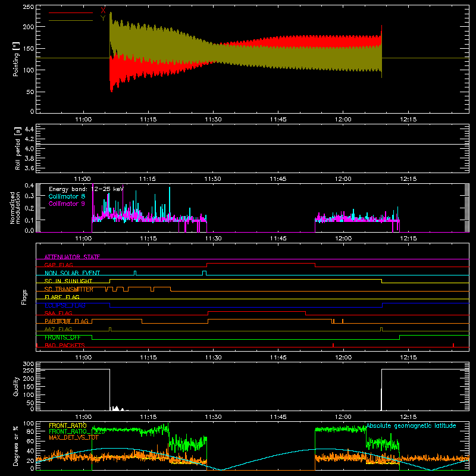Click the NON_SOLAR_EVENT flag label

tap(72, 273)
